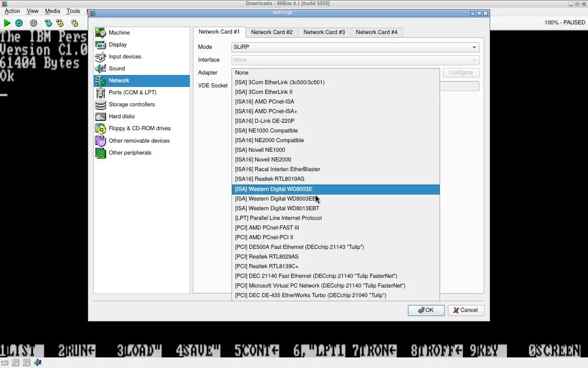
Task: Click the Floppy & CD-ROM drives icon
Action: [x=101, y=128]
